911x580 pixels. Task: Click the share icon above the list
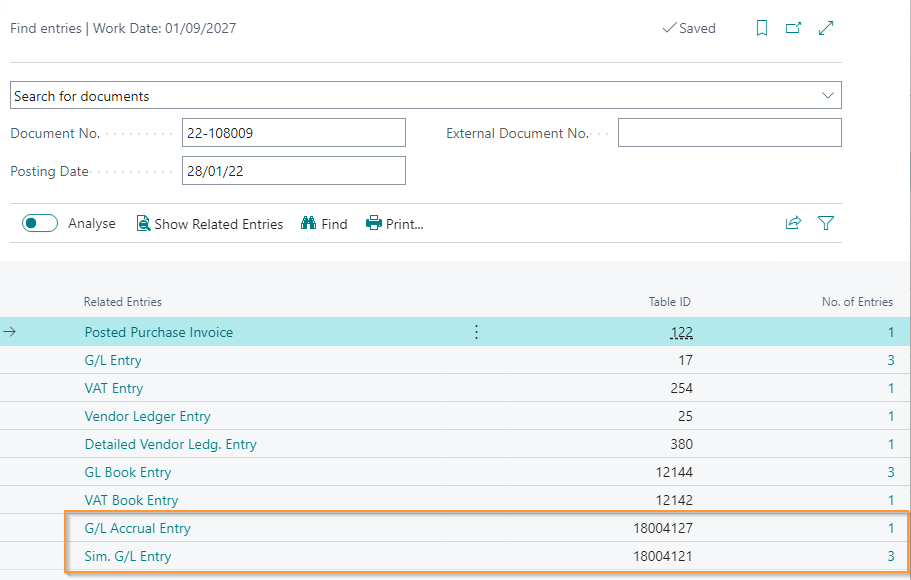tap(794, 223)
